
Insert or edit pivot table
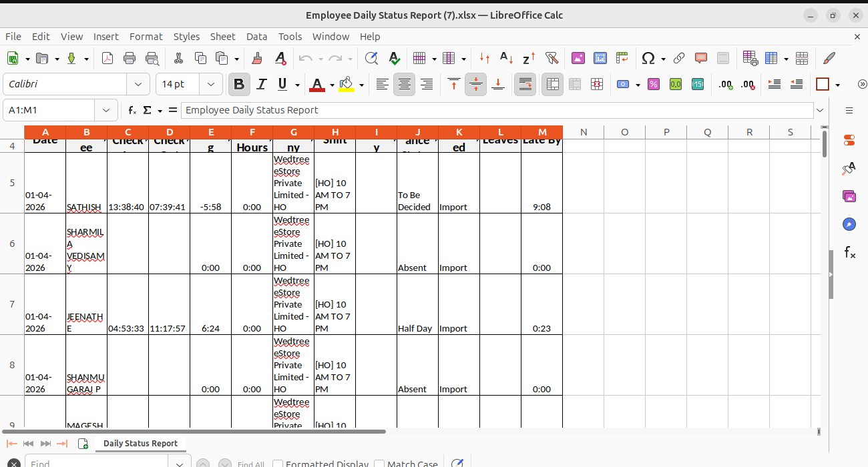coord(622,58)
